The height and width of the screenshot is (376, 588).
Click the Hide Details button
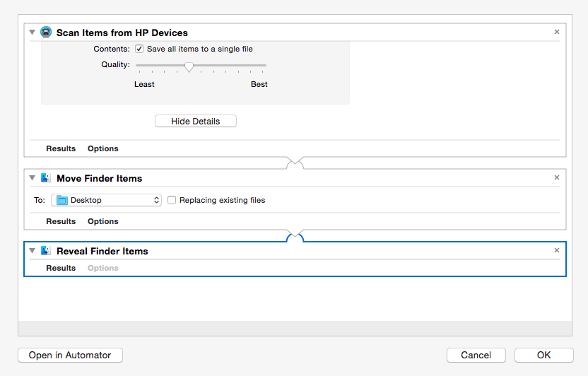(195, 121)
